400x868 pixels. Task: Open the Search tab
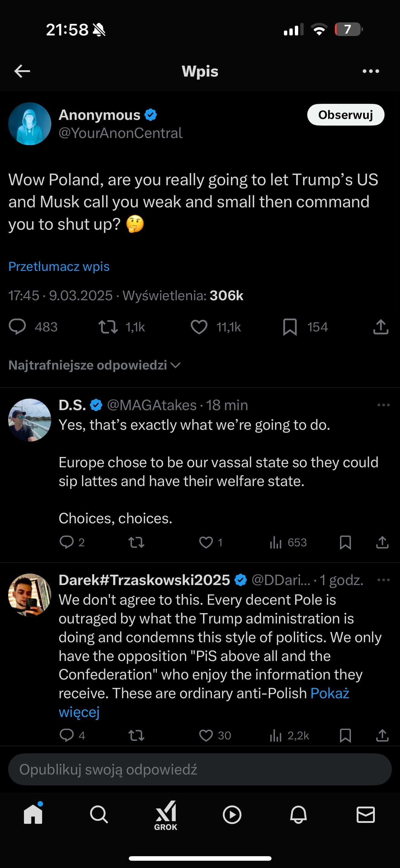pyautogui.click(x=99, y=815)
